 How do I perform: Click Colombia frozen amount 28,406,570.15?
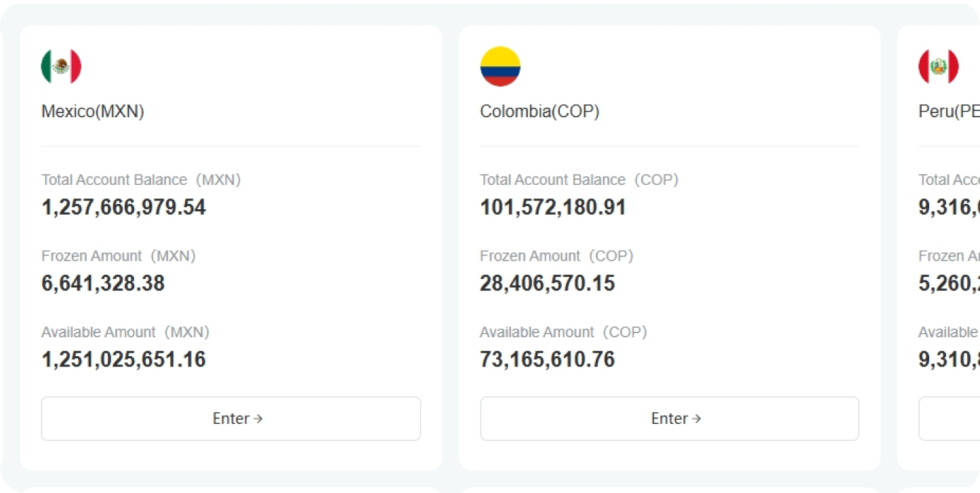click(x=548, y=283)
